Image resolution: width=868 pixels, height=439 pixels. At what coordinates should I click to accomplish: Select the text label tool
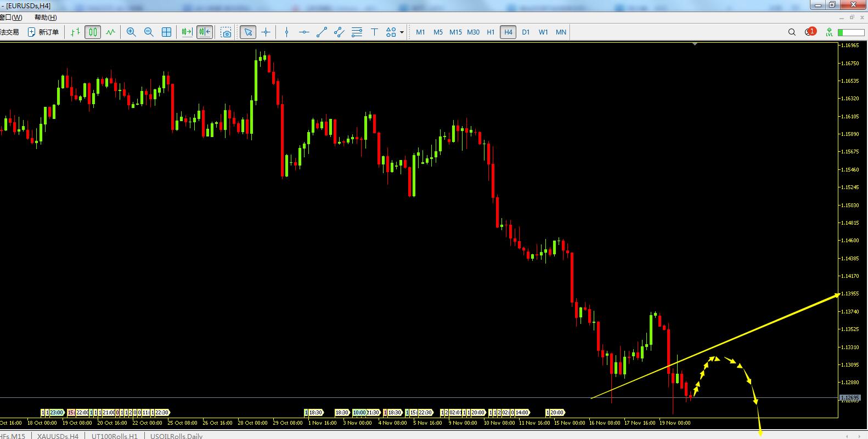pyautogui.click(x=374, y=32)
